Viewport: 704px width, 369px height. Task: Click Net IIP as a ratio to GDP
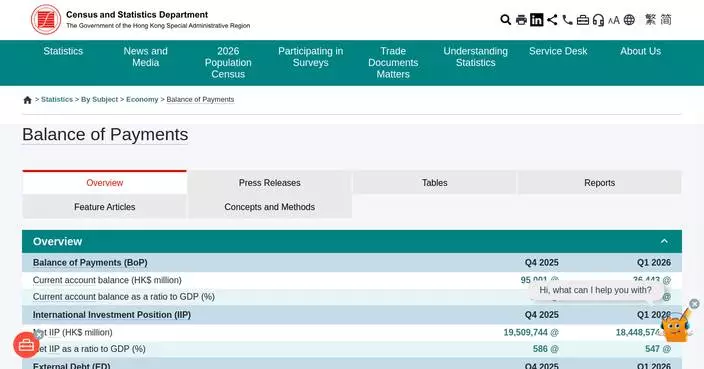pos(89,349)
